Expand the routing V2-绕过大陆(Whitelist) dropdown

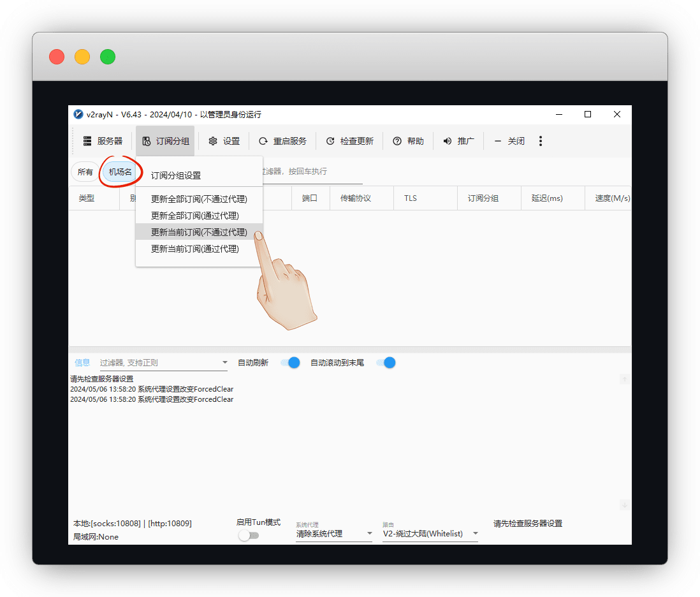[475, 534]
